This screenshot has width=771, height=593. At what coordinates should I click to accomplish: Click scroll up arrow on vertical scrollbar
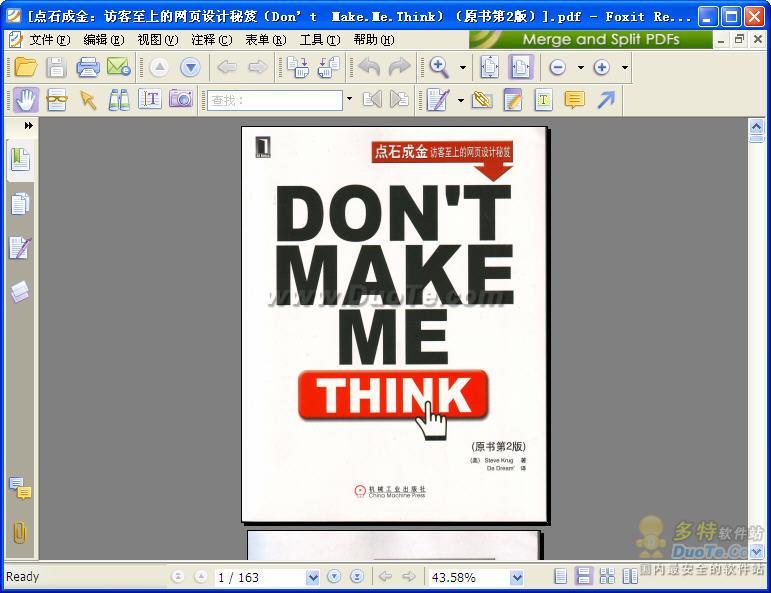pos(756,126)
